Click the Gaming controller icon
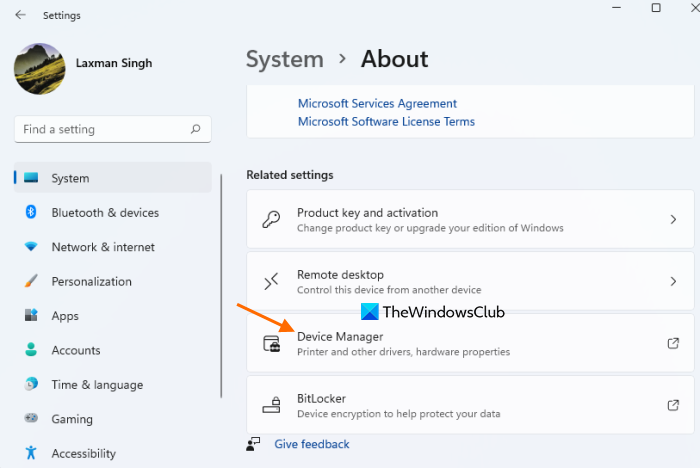Screen dimensions: 700x468 (x=31, y=419)
